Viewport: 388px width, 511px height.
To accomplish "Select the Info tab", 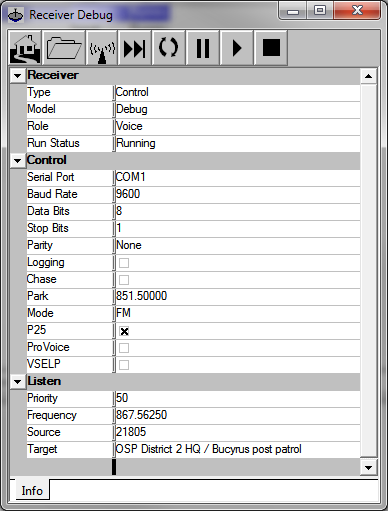I will (x=32, y=490).
